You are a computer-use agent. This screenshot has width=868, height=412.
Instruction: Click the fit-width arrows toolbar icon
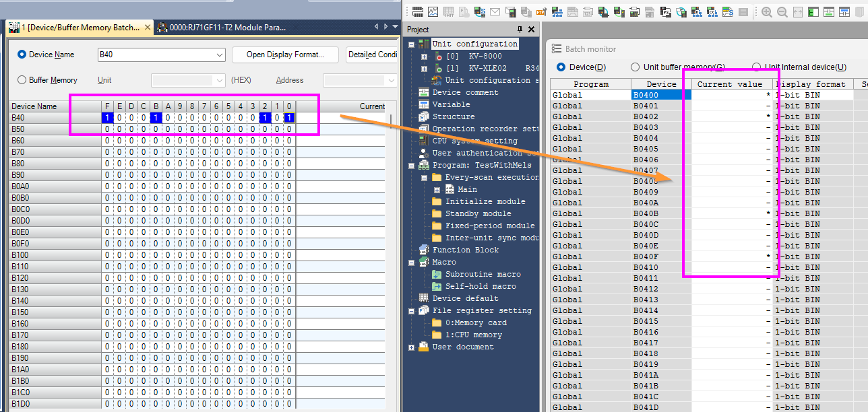(797, 11)
